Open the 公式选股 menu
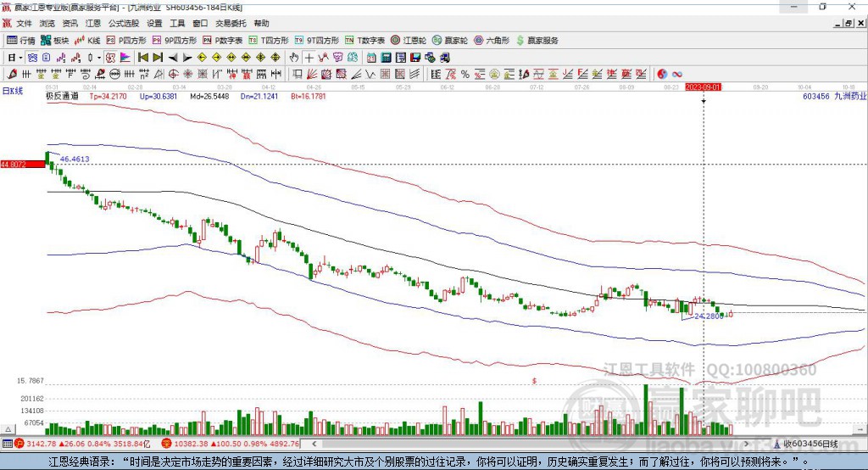 pos(124,23)
